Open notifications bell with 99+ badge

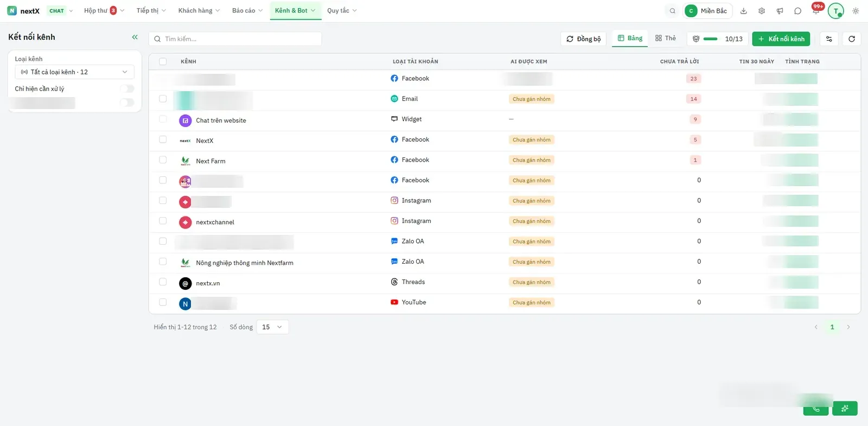tap(816, 10)
